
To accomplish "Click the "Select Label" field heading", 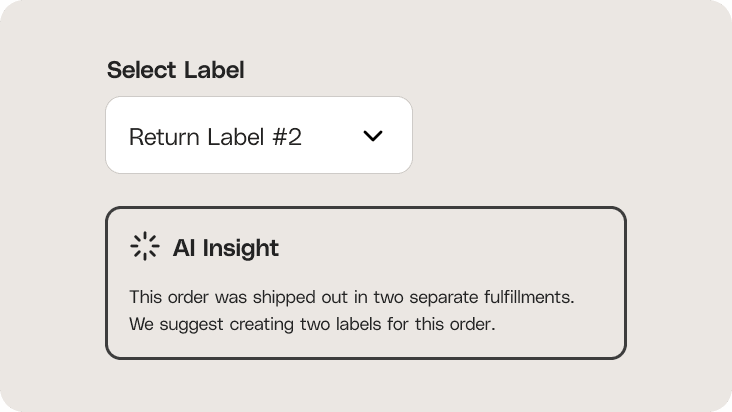I will tap(176, 70).
